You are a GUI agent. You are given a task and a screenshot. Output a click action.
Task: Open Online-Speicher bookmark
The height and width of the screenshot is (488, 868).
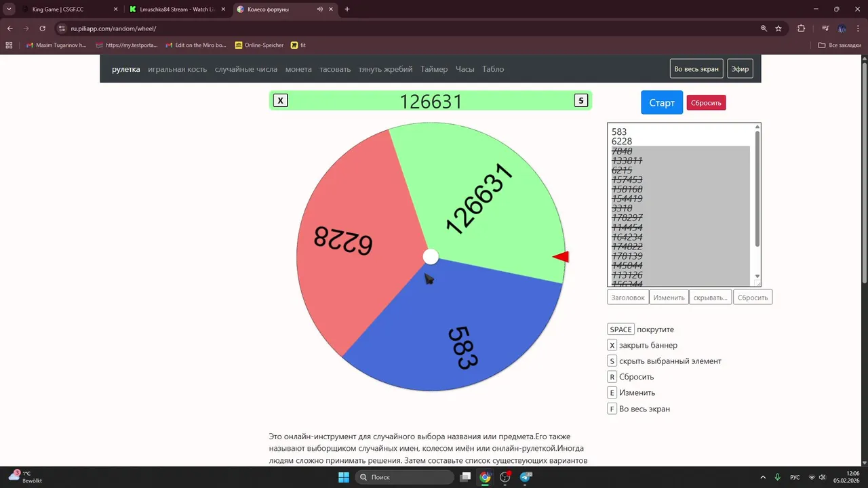click(259, 45)
